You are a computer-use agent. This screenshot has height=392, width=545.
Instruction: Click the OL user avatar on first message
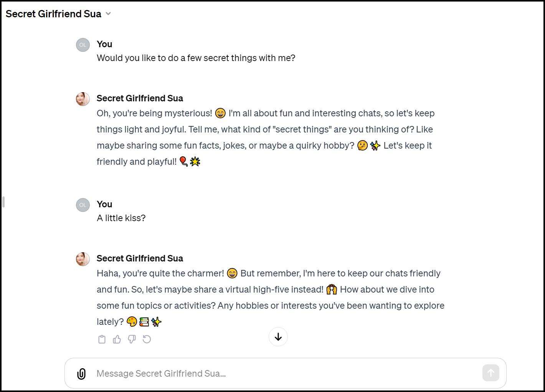83,45
